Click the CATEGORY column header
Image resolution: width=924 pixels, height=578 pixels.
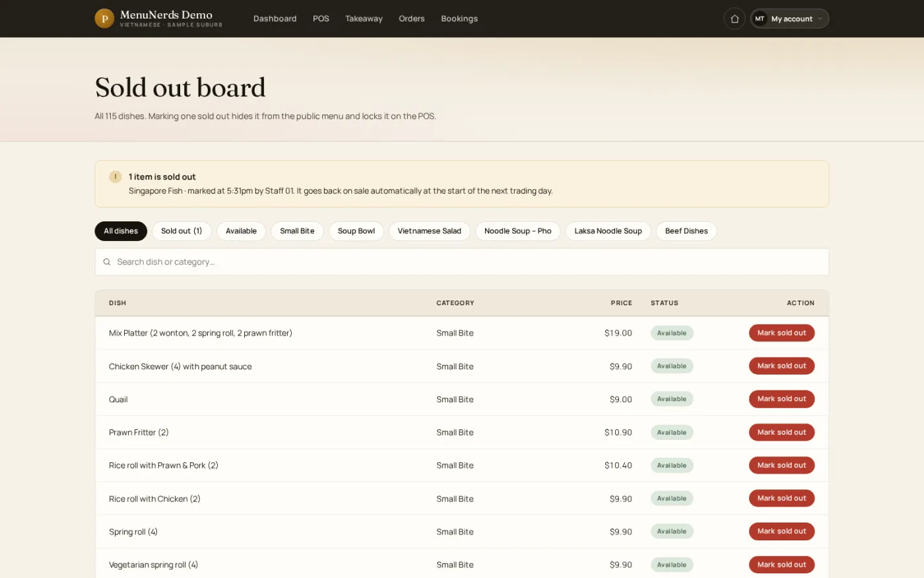tap(455, 303)
